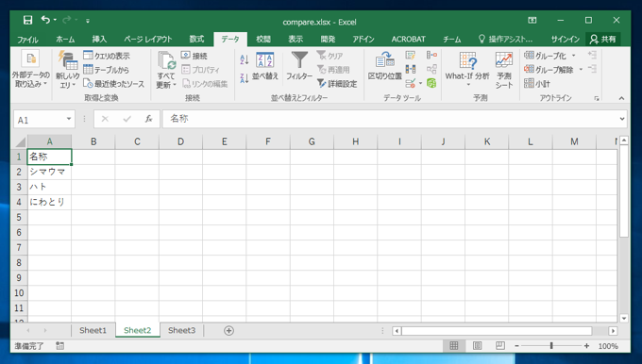Undo the last action
The width and height of the screenshot is (642, 364).
tap(45, 19)
